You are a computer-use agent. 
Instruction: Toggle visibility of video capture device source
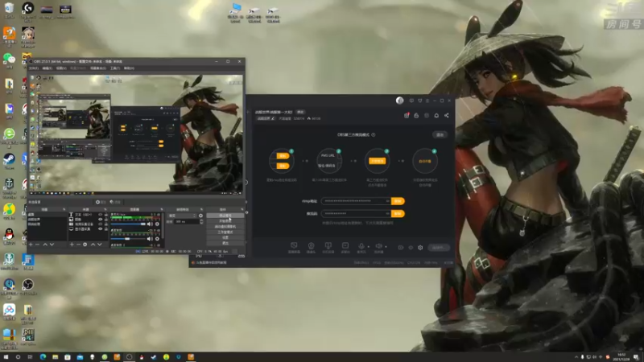100,224
